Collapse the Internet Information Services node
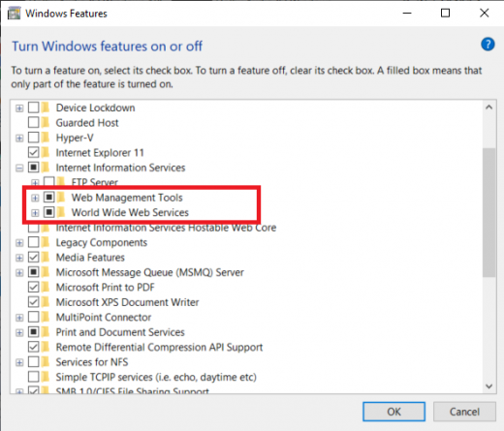Viewport: 504px width, 431px height. click(19, 168)
